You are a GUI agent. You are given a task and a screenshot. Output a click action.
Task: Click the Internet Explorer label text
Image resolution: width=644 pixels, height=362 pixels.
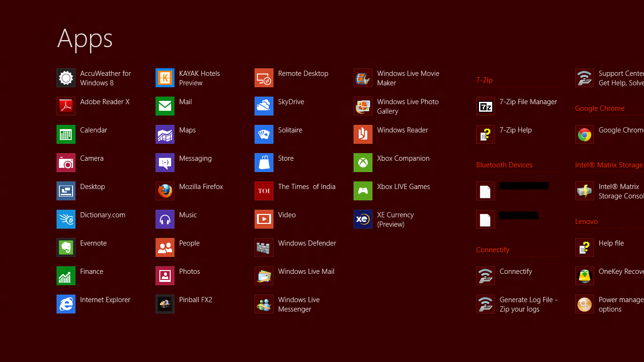coord(105,300)
